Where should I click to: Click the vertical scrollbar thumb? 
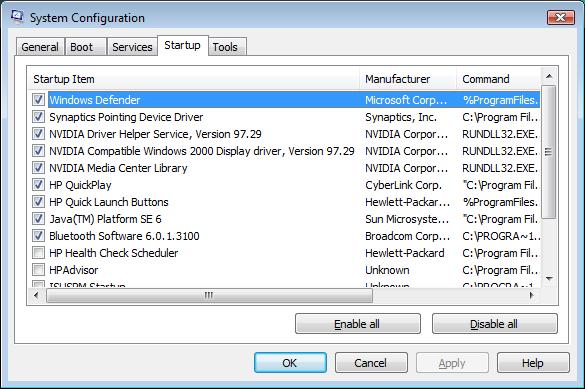coord(548,152)
